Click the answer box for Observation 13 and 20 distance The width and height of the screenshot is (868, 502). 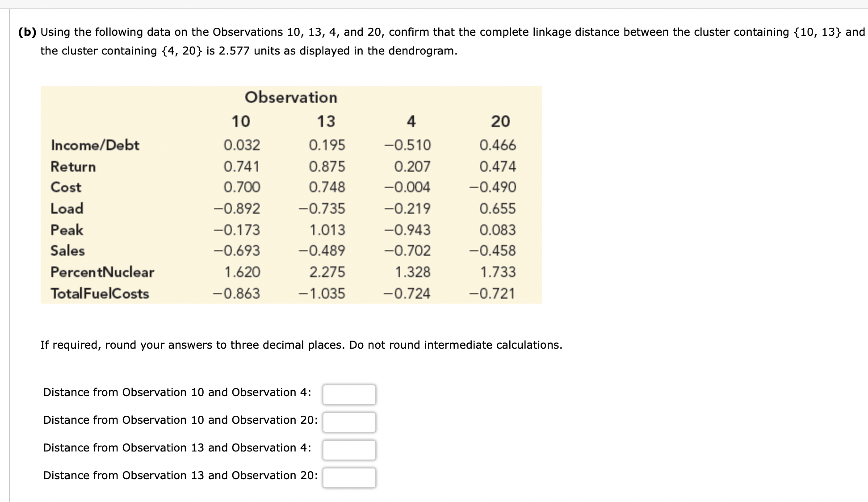[349, 478]
